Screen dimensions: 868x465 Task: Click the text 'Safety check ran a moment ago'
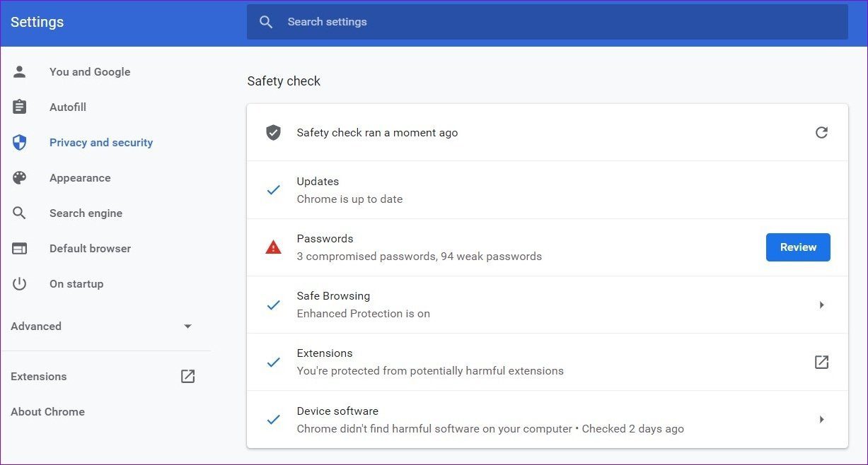377,133
